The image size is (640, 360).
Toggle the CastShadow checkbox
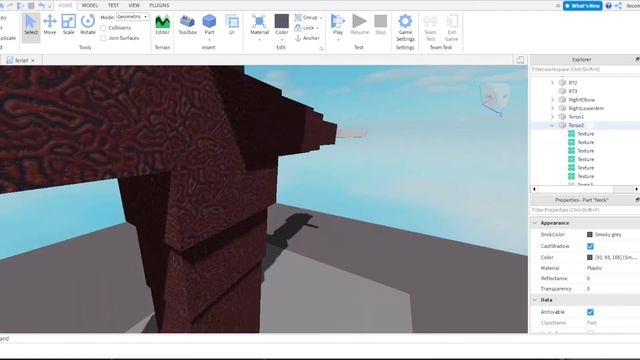point(590,246)
